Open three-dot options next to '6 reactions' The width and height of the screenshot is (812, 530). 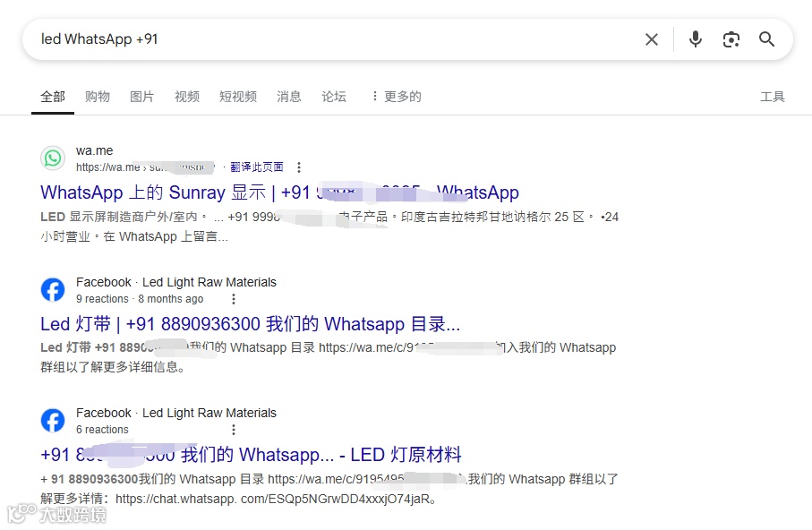coord(234,430)
